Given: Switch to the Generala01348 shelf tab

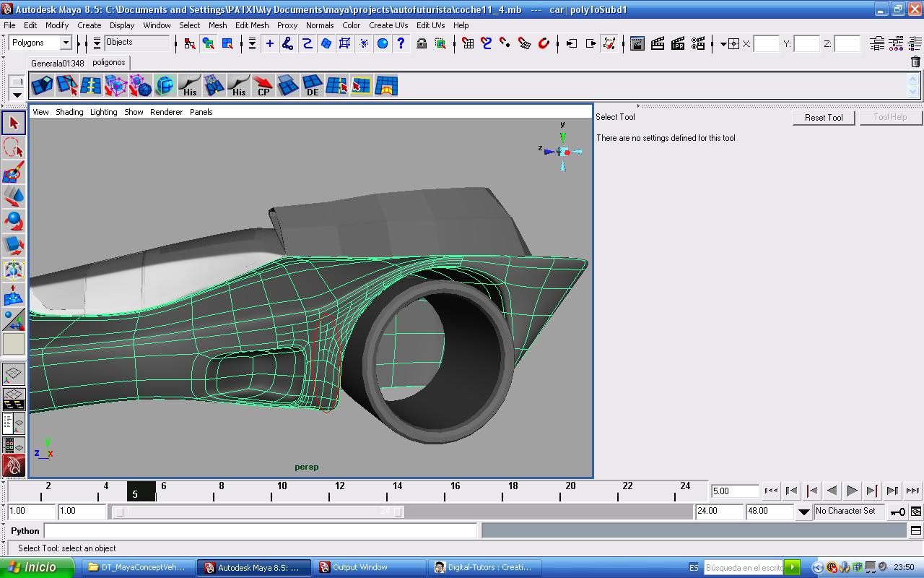Looking at the screenshot, I should pos(57,63).
